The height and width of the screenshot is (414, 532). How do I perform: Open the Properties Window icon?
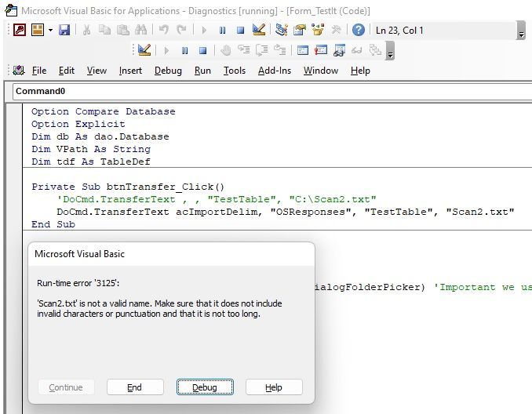300,30
